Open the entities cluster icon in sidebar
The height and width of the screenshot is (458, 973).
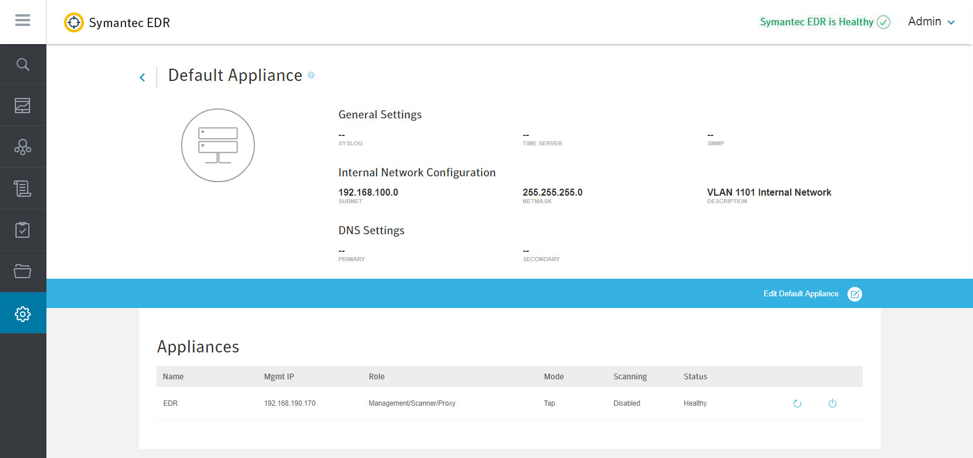point(22,147)
